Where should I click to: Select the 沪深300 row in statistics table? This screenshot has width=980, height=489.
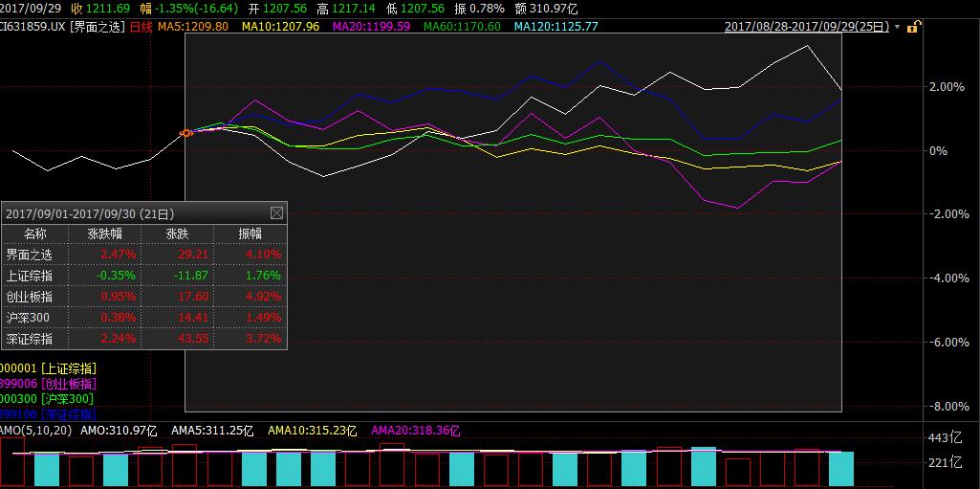click(144, 318)
